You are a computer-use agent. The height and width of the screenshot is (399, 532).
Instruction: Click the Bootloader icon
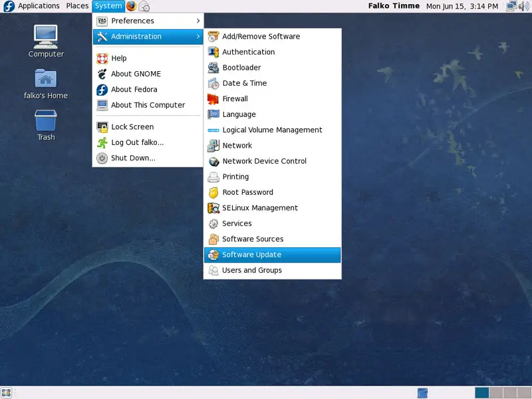pos(213,68)
